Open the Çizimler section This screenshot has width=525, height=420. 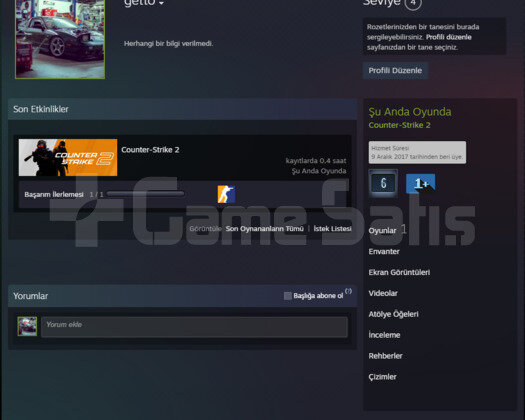tap(382, 377)
